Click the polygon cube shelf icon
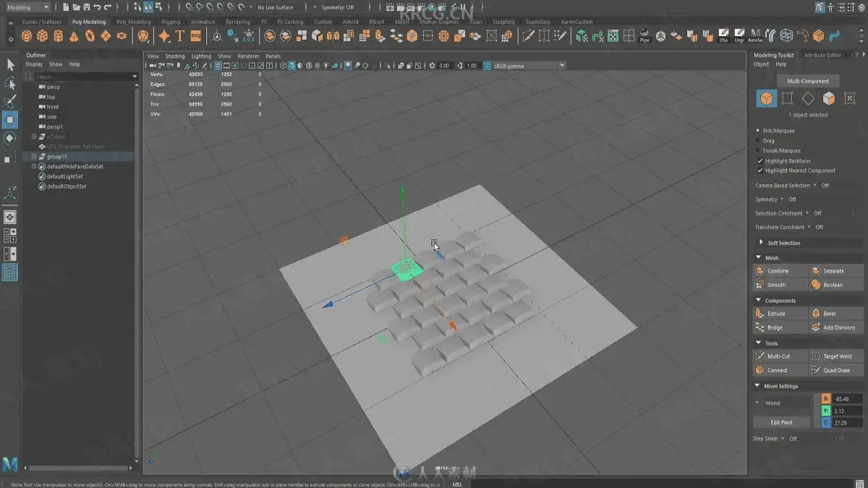This screenshot has height=488, width=868. click(43, 36)
